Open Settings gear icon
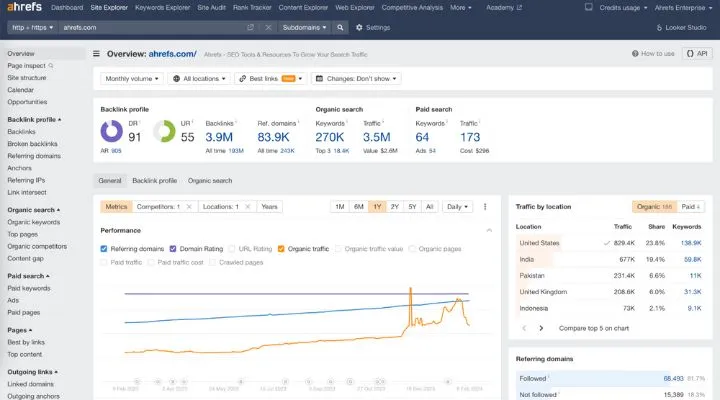The image size is (720, 400). click(359, 28)
